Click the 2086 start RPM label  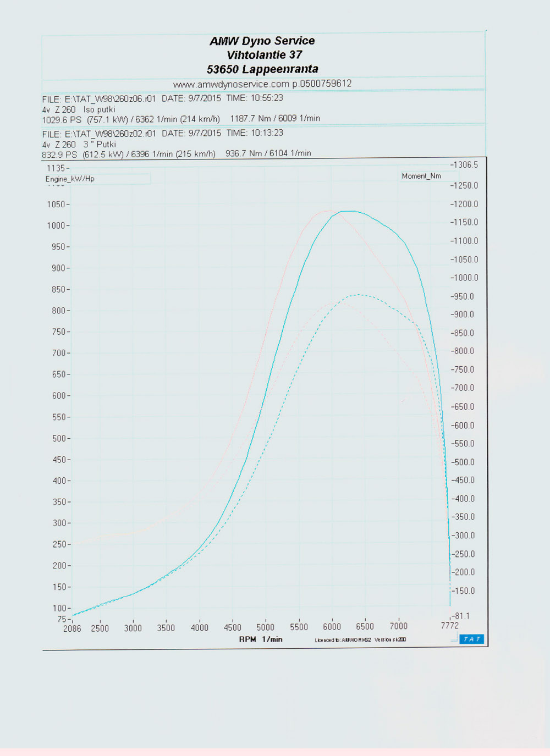(x=72, y=628)
